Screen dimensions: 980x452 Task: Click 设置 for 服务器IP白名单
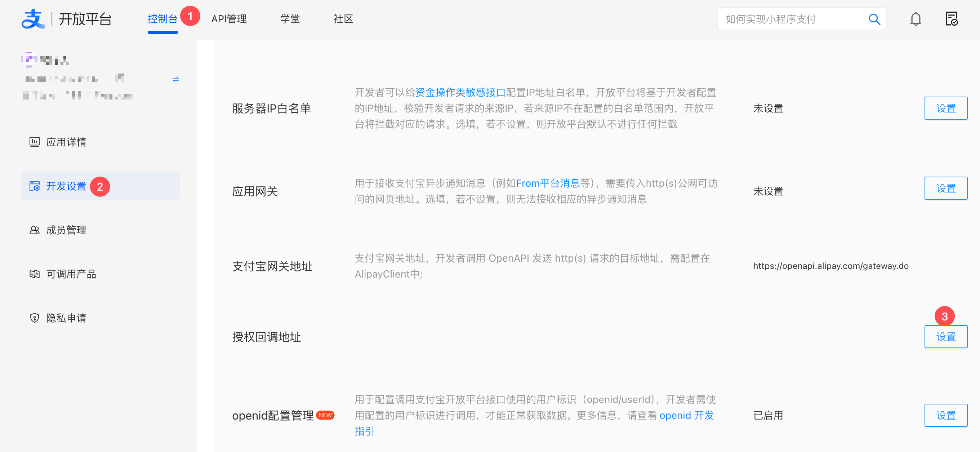(x=946, y=108)
